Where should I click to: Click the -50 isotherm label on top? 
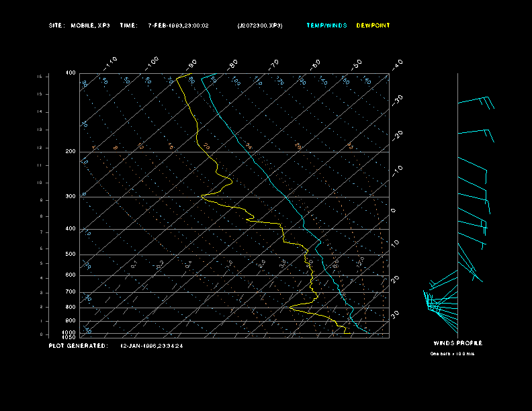tap(357, 64)
